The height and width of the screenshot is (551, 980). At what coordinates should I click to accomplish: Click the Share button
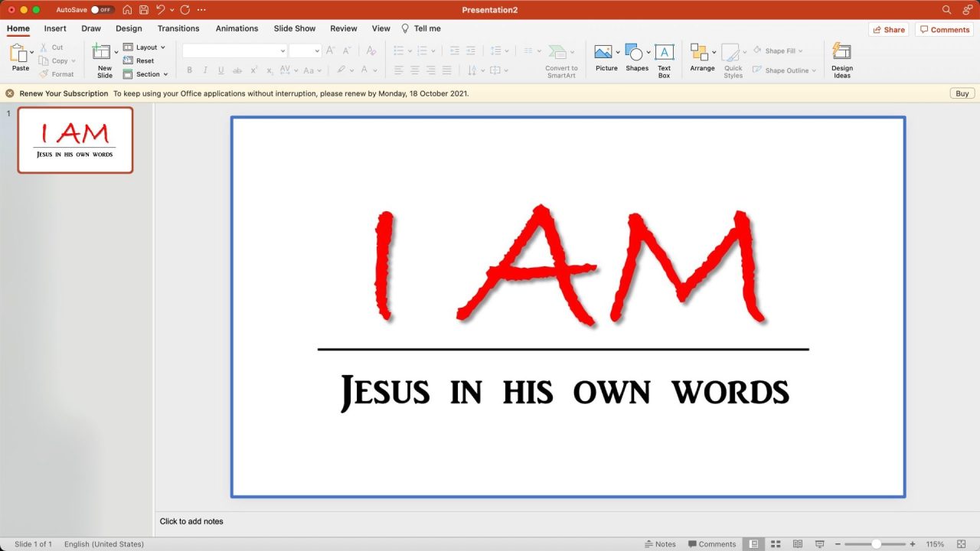pyautogui.click(x=888, y=30)
